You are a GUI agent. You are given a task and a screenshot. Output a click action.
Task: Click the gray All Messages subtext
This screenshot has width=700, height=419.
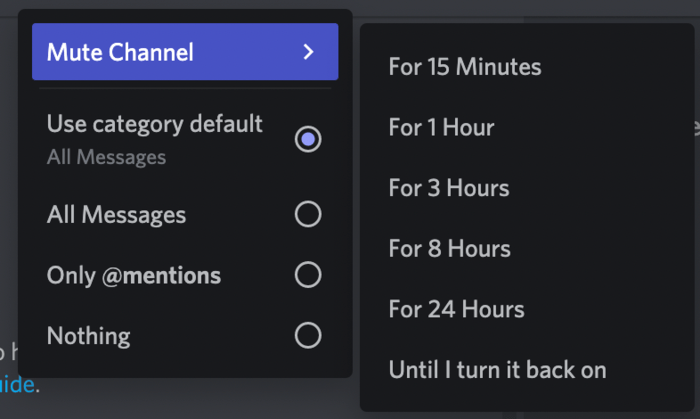tap(106, 157)
